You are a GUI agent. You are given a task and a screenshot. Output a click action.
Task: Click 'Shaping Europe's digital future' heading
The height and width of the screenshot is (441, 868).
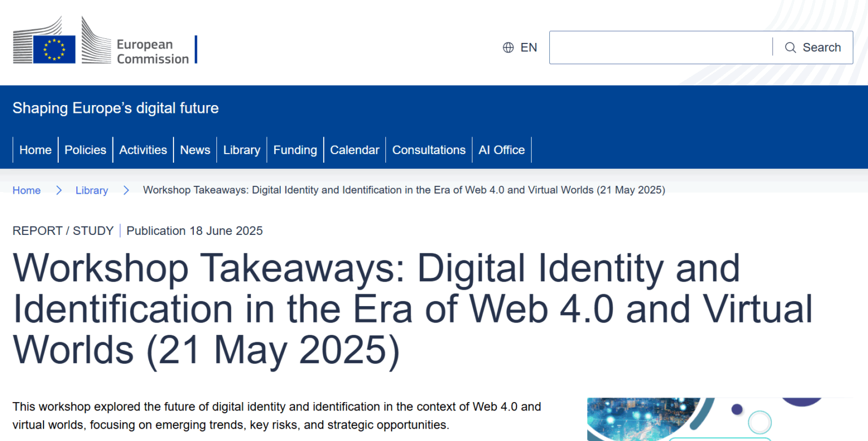point(115,108)
